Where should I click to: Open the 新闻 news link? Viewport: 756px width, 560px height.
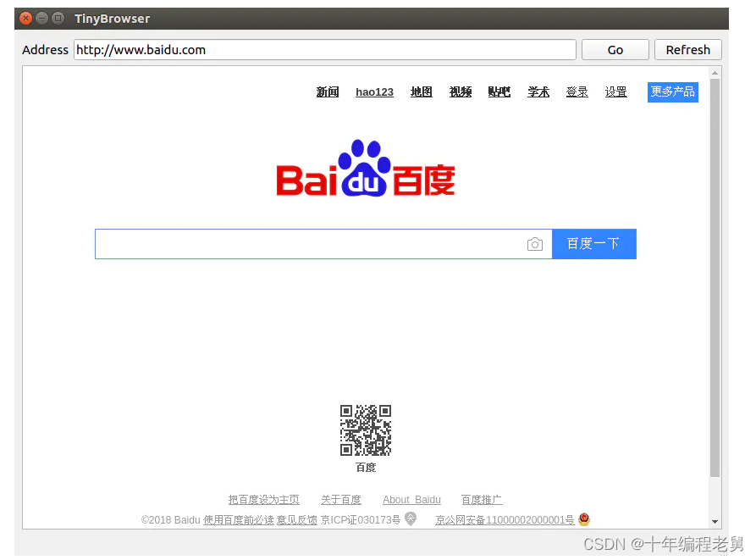coord(328,92)
